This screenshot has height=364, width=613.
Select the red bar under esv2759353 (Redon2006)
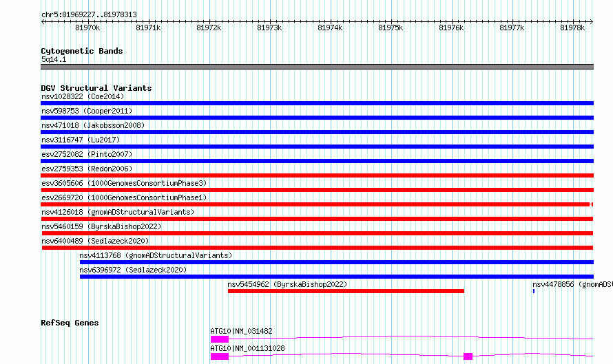(x=317, y=175)
